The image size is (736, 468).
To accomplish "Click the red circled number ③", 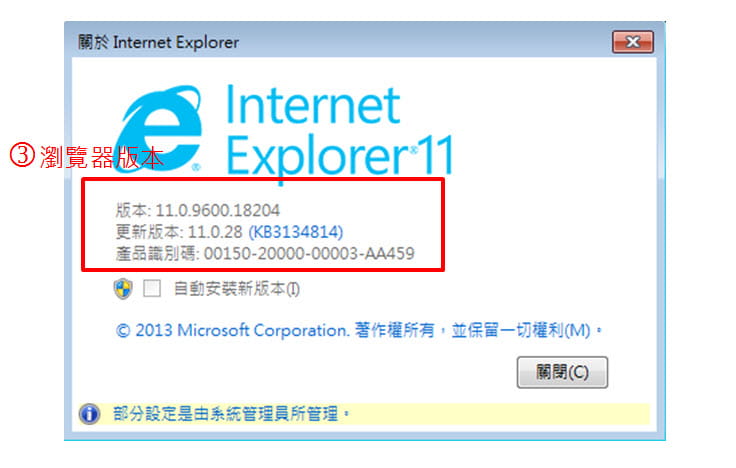I will (x=22, y=155).
